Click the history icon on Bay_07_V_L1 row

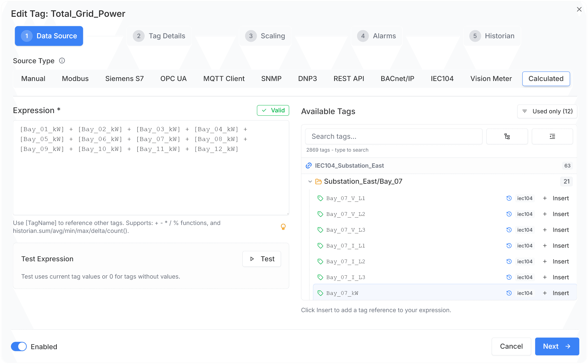pyautogui.click(x=509, y=198)
